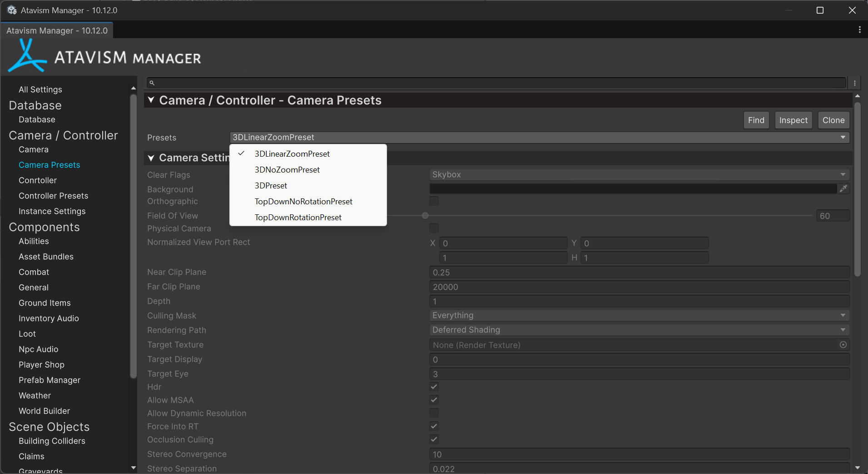
Task: Maximize the Atavism Manager window
Action: coord(820,10)
